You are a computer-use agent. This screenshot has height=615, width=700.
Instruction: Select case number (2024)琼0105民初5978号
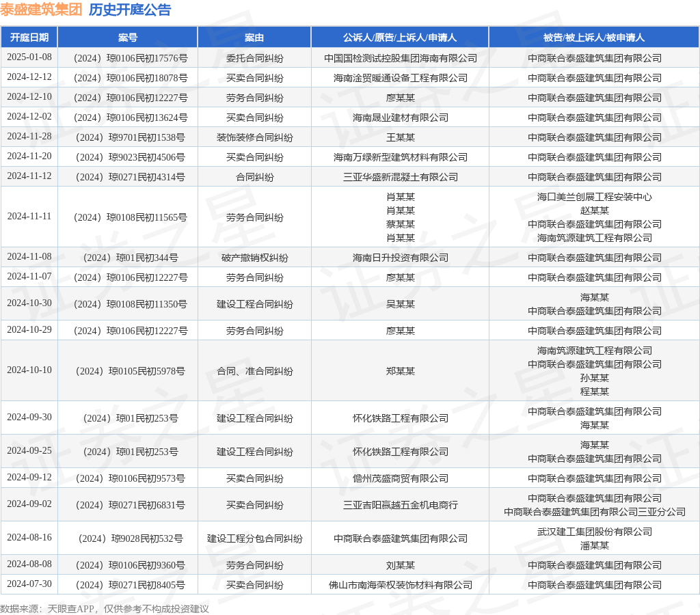(131, 371)
